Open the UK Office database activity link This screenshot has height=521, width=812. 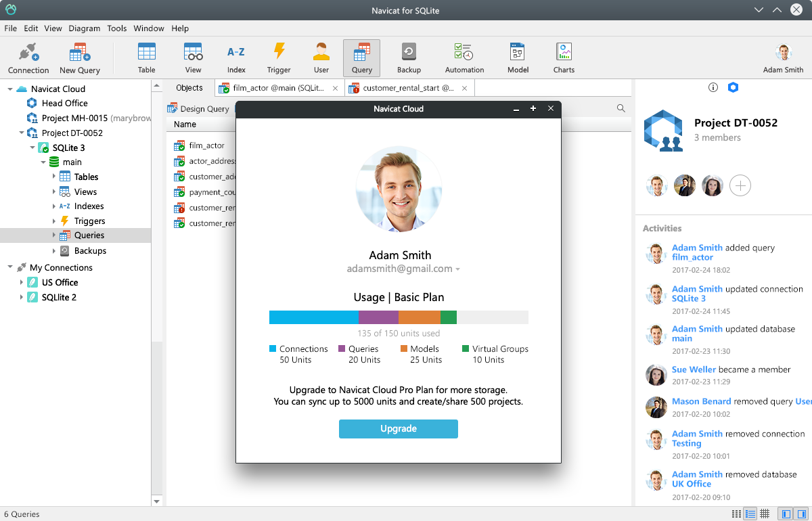[692, 484]
